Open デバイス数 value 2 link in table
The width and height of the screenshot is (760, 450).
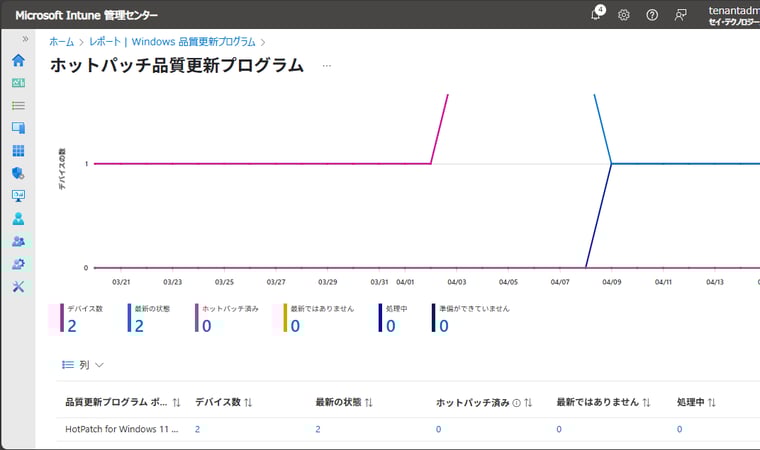[x=197, y=429]
